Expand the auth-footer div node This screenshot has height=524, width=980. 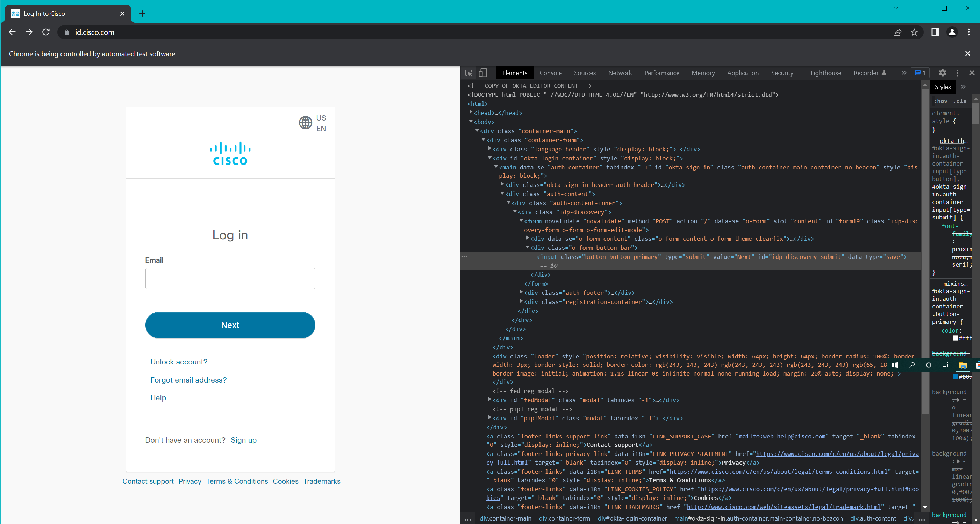(522, 293)
